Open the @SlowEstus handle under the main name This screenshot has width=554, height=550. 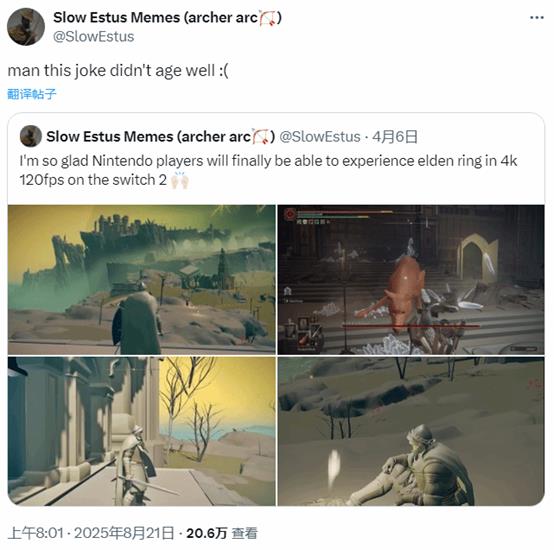(x=94, y=37)
